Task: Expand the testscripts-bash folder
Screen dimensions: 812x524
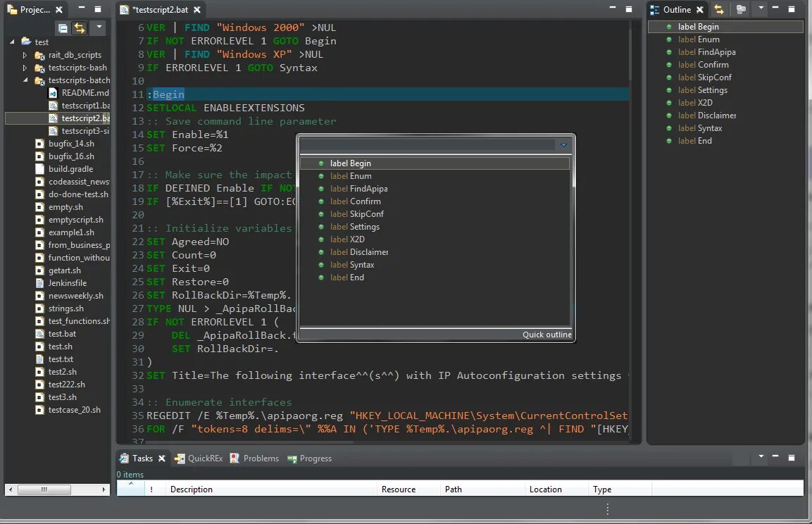Action: point(25,68)
